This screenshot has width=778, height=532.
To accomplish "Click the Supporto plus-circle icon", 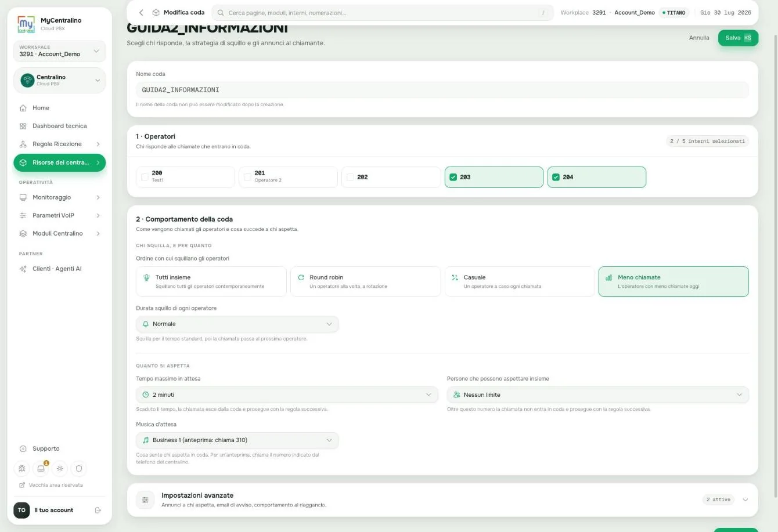I will coord(23,448).
